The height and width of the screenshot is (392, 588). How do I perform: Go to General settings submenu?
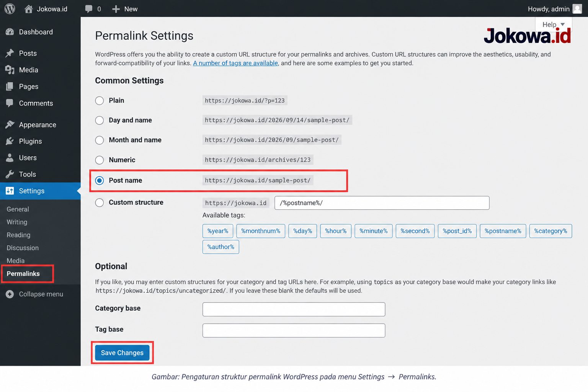18,209
